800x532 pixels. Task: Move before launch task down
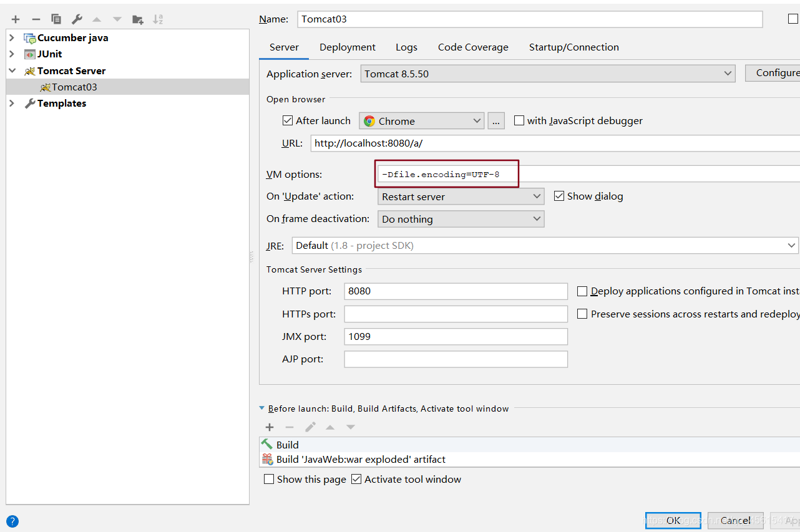(351, 427)
